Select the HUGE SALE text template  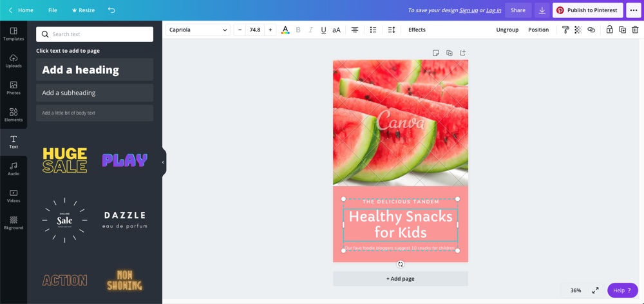[65, 160]
